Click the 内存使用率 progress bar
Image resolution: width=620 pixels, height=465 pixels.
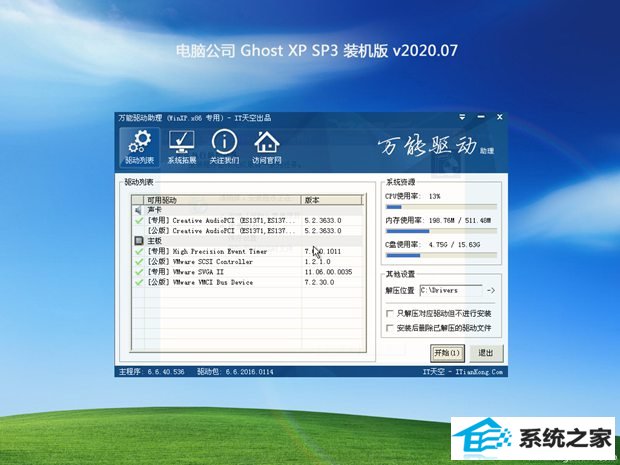click(x=441, y=231)
